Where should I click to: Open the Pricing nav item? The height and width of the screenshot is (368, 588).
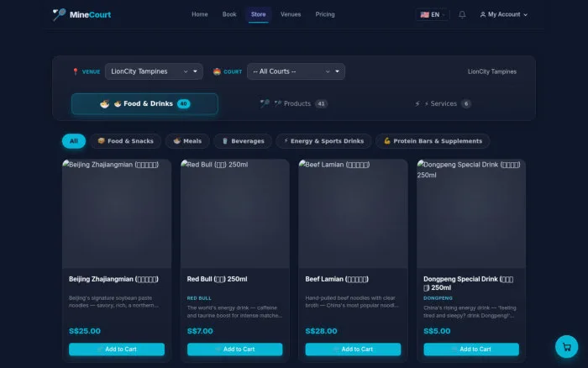click(325, 14)
